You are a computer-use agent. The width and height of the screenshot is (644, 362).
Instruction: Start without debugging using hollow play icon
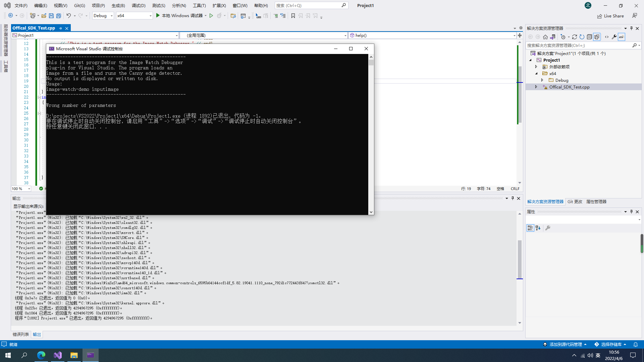click(x=211, y=16)
